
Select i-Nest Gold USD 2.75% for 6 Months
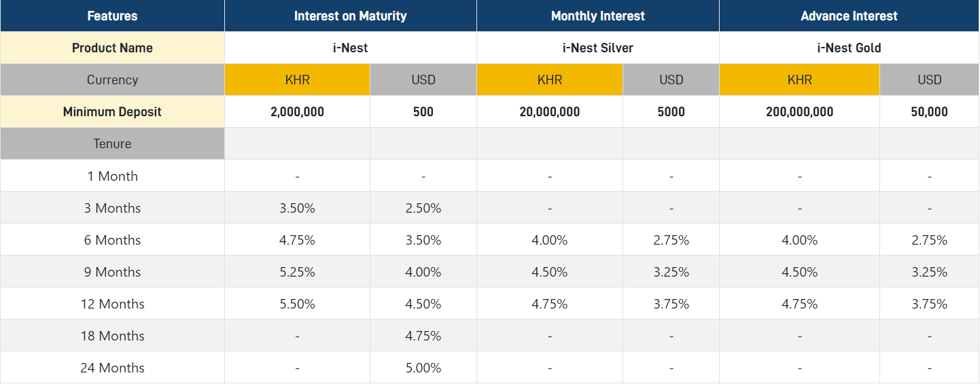click(x=930, y=240)
